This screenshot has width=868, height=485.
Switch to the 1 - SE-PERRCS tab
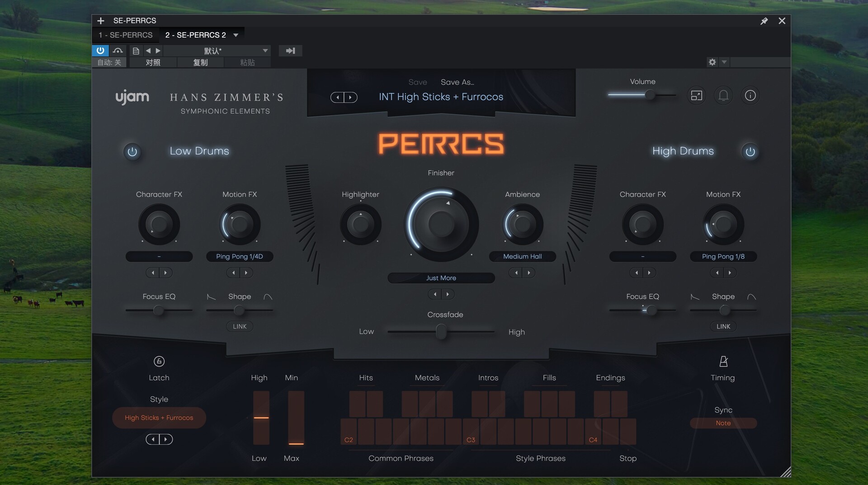click(x=126, y=35)
